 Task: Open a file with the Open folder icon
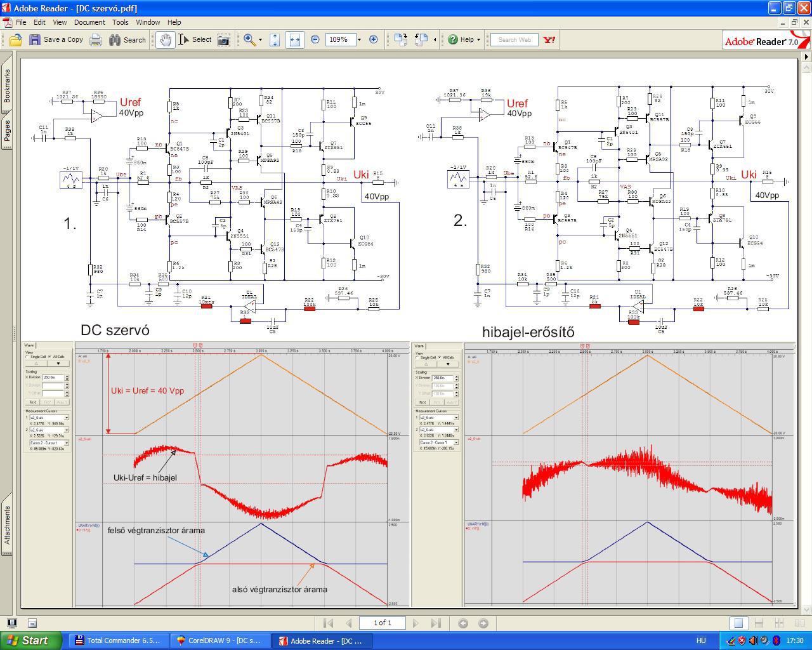click(x=15, y=39)
